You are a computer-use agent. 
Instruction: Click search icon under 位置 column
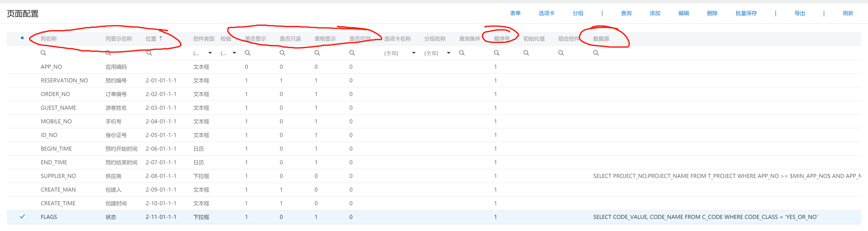149,53
